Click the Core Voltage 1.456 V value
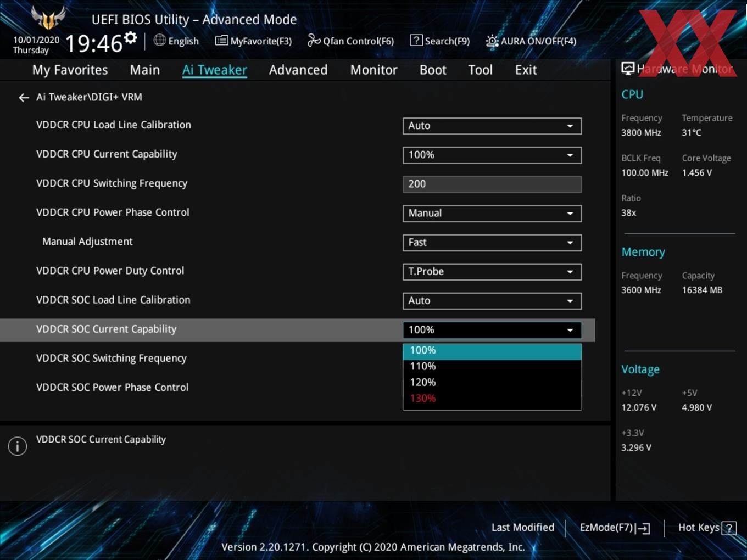This screenshot has width=747, height=560. pyautogui.click(x=696, y=173)
